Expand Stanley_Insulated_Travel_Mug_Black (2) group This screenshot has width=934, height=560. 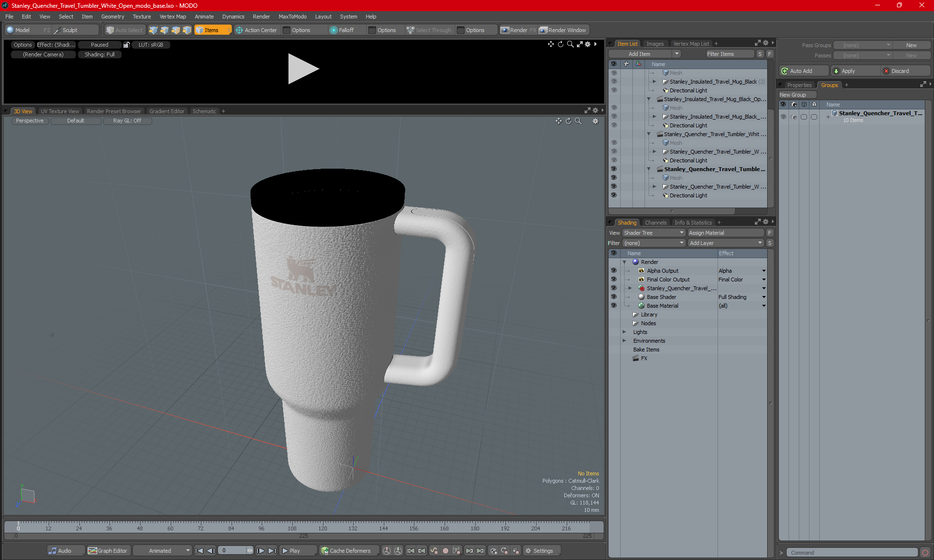(654, 82)
